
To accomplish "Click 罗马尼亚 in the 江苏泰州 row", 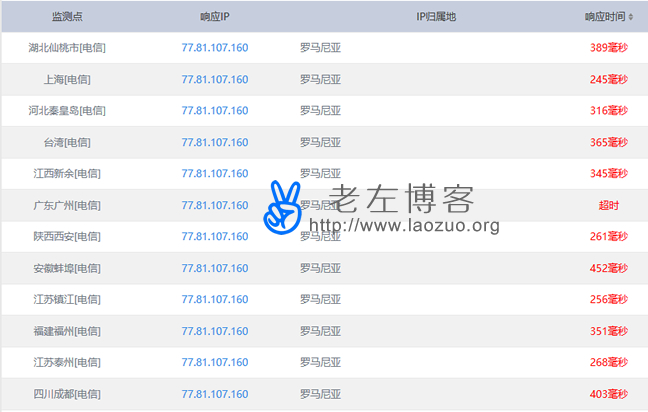I will pos(321,362).
